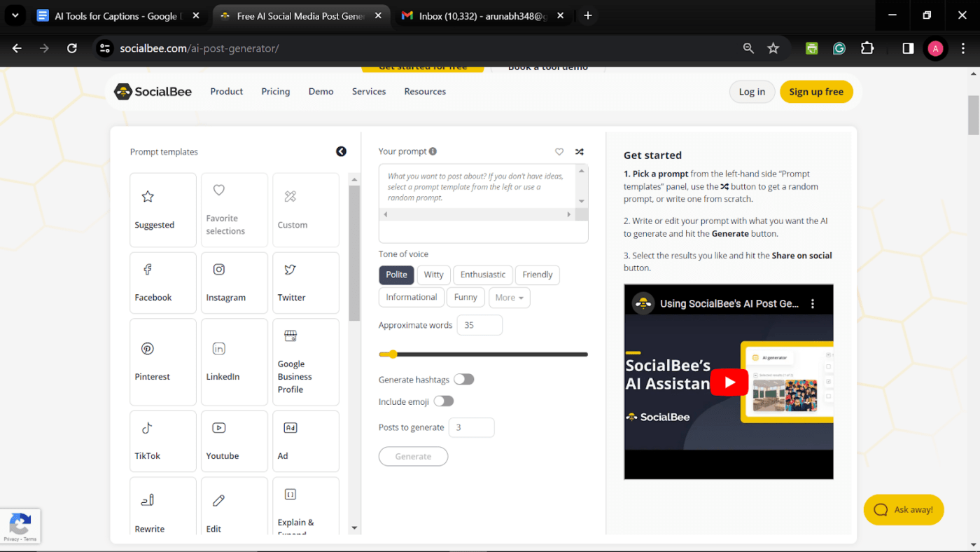Toggle Generate hashtags switch
The height and width of the screenshot is (552, 980).
pos(463,379)
